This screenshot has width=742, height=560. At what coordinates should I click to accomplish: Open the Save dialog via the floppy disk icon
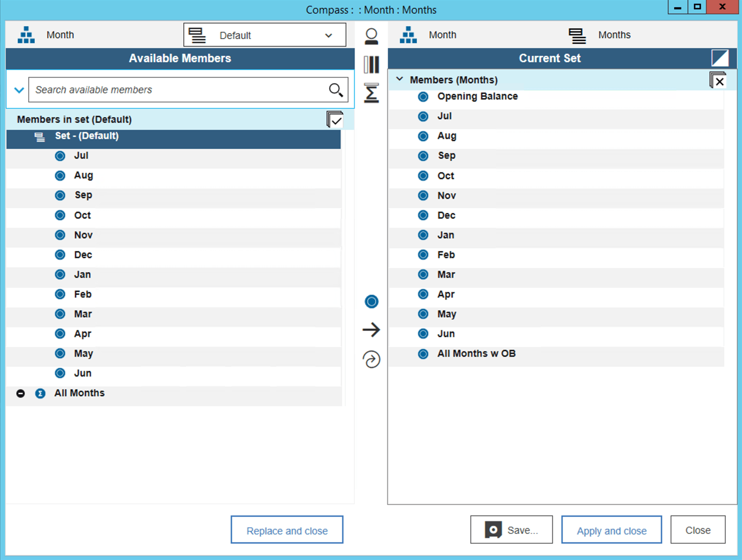pyautogui.click(x=493, y=530)
